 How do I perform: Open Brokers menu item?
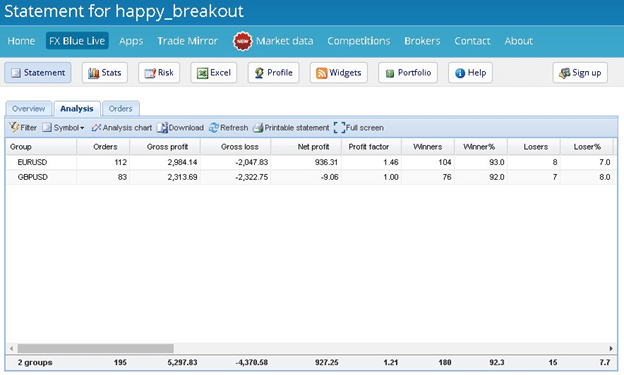[x=422, y=41]
